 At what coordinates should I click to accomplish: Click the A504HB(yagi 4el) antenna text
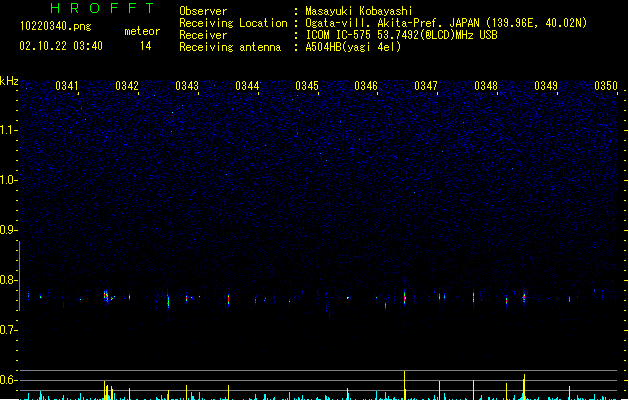tap(353, 47)
